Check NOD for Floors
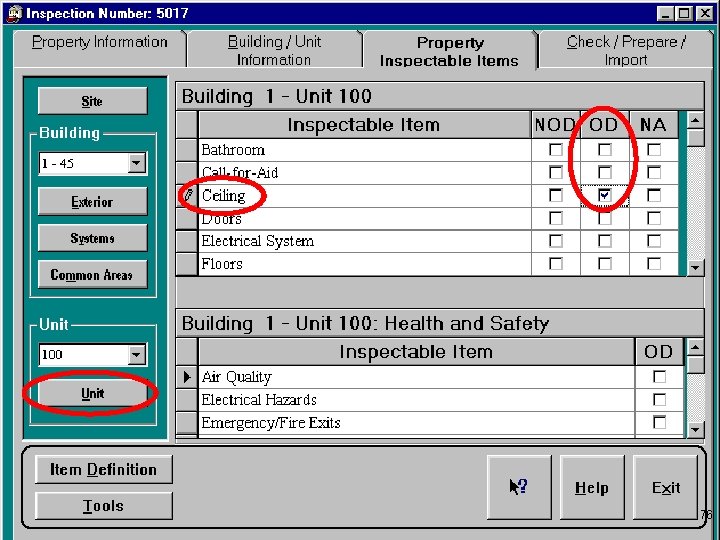This screenshot has width=720, height=540. (556, 264)
